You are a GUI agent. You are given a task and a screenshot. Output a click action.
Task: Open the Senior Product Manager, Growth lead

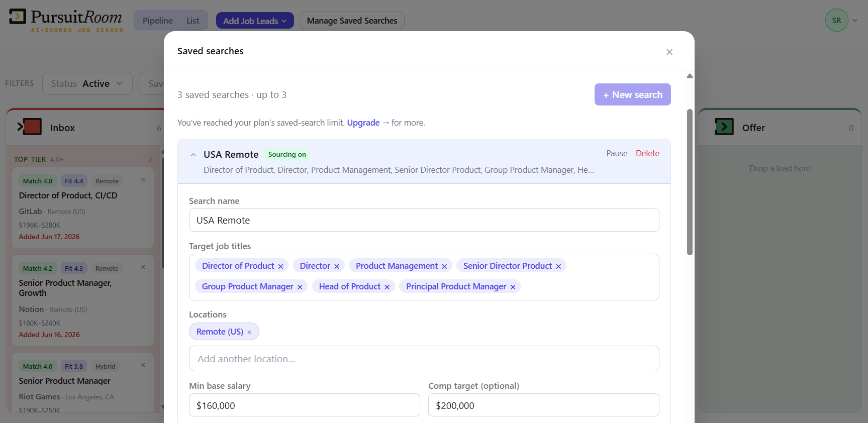point(65,288)
